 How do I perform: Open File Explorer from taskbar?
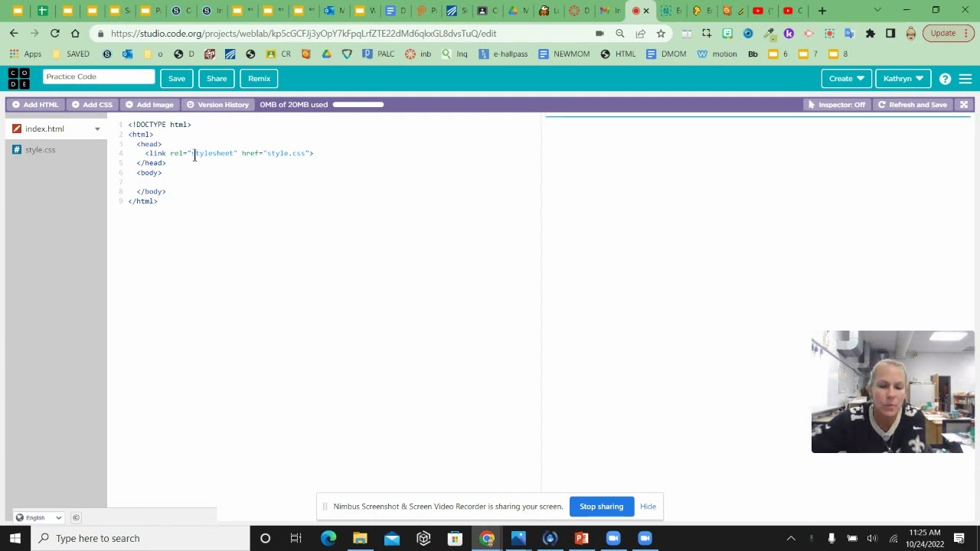coord(360,538)
